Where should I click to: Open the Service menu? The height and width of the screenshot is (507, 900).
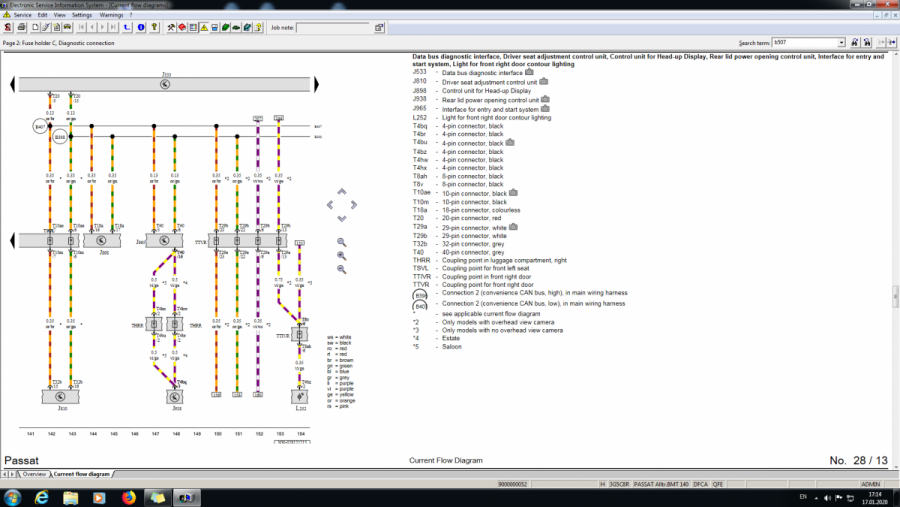(x=22, y=15)
